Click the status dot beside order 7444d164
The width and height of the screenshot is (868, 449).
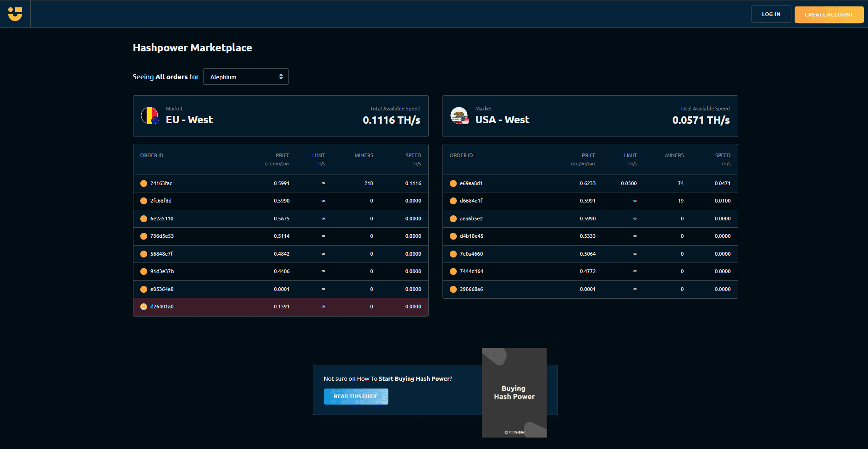click(x=453, y=271)
